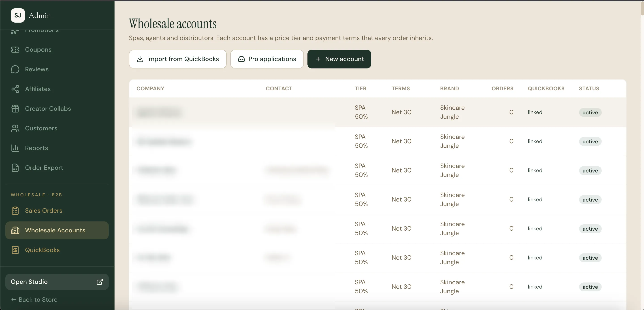
Task: Open Order Export page
Action: point(57,168)
